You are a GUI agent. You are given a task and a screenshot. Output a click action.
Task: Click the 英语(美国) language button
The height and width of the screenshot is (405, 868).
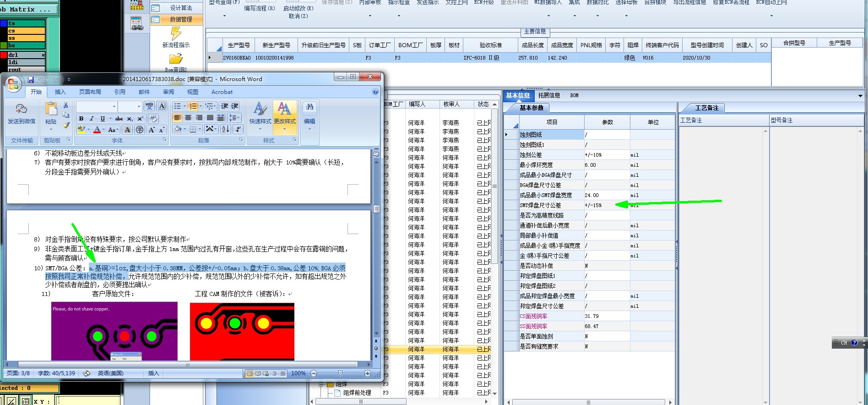pyautogui.click(x=110, y=373)
